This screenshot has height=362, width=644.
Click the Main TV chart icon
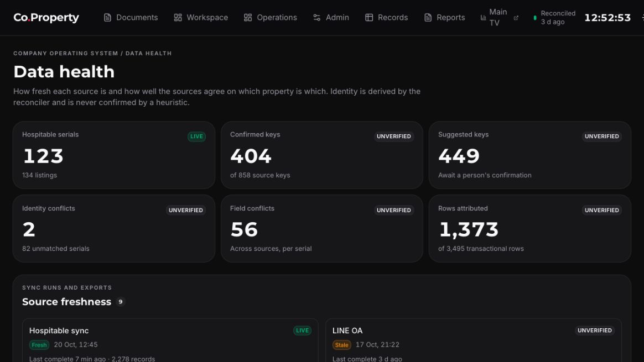(x=484, y=18)
